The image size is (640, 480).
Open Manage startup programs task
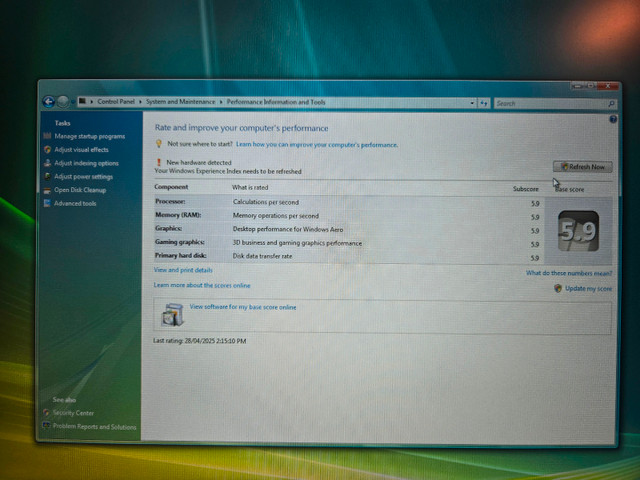click(90, 136)
